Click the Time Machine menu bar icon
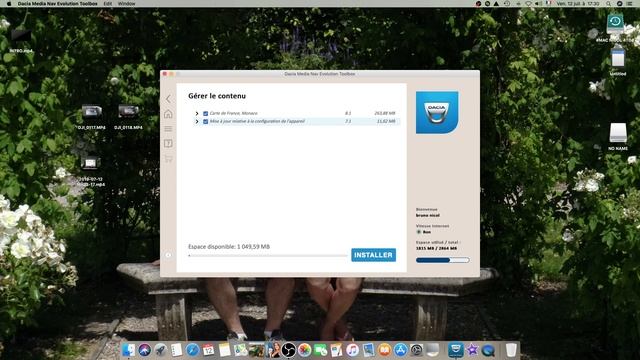The height and width of the screenshot is (360, 640). (507, 3)
